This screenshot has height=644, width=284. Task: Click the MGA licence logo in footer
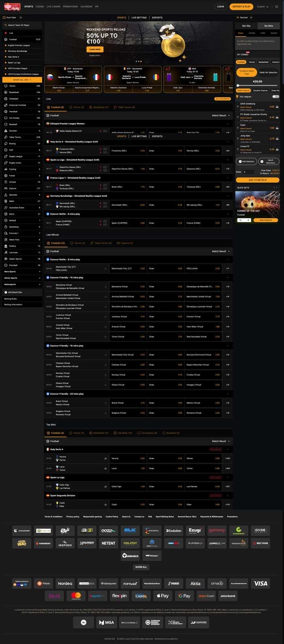click(x=106, y=623)
